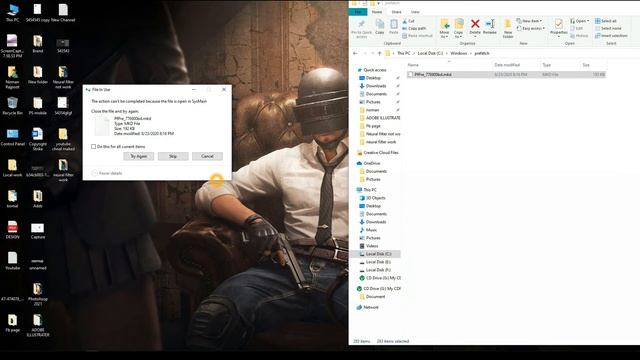Go up one folder with up arrow
Screen dimensions: 640x360
[380, 53]
